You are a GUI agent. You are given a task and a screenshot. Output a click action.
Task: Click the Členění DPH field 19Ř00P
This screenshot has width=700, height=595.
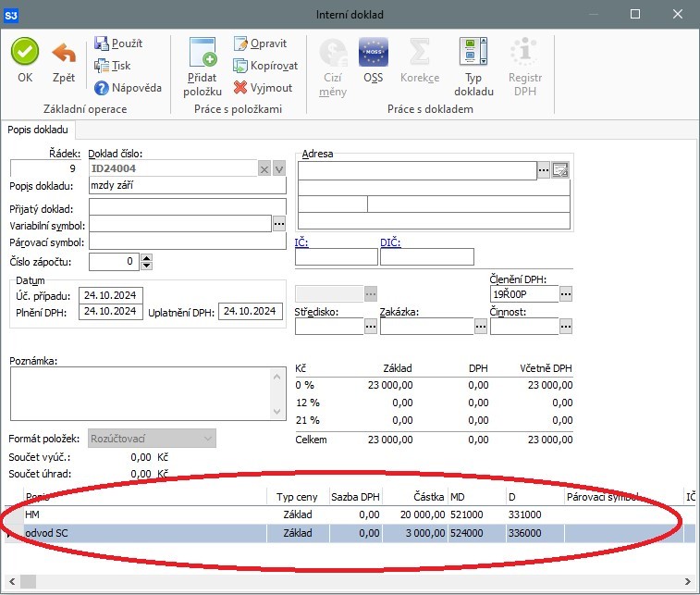click(524, 294)
